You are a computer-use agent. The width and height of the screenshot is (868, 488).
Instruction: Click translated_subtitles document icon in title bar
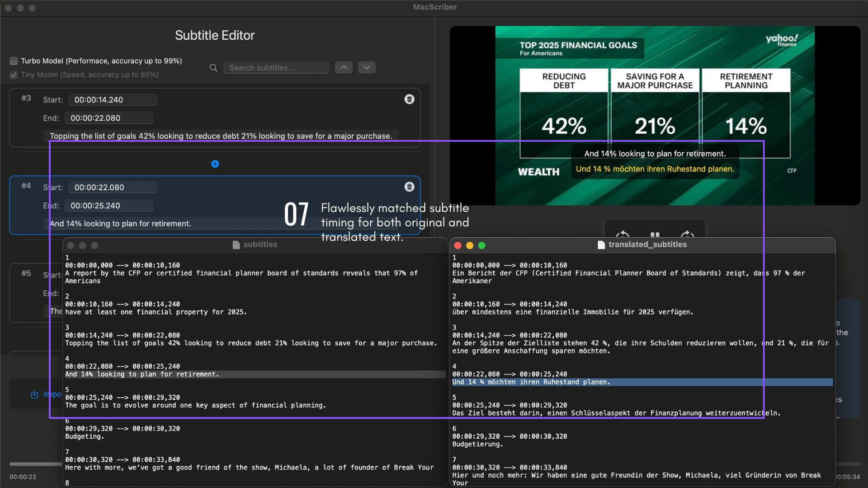pyautogui.click(x=601, y=245)
